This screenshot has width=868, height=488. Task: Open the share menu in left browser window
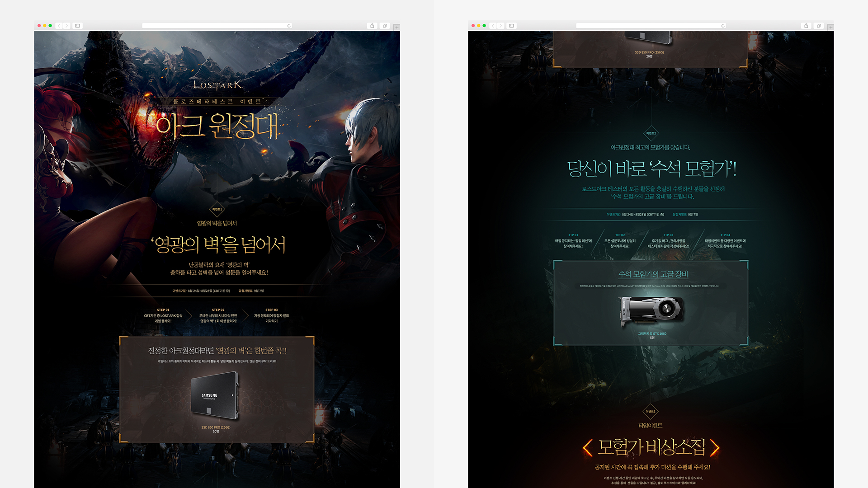pyautogui.click(x=372, y=26)
